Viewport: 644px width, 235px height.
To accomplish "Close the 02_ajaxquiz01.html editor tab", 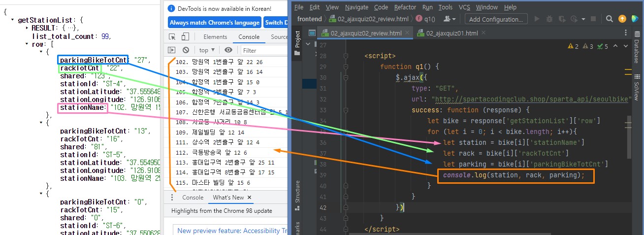I will point(483,33).
